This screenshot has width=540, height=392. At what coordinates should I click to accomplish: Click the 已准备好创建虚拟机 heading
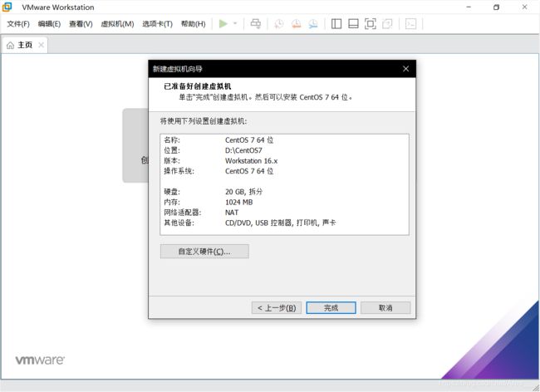[198, 86]
